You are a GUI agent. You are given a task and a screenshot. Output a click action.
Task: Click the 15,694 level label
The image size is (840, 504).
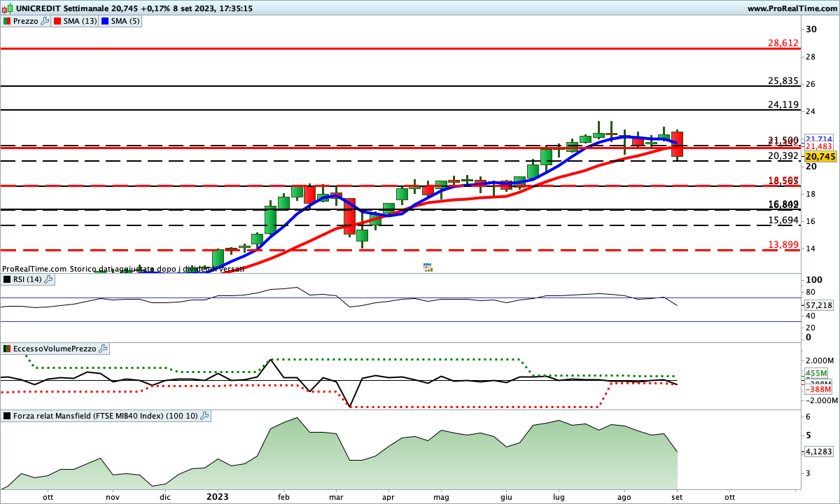pyautogui.click(x=783, y=220)
